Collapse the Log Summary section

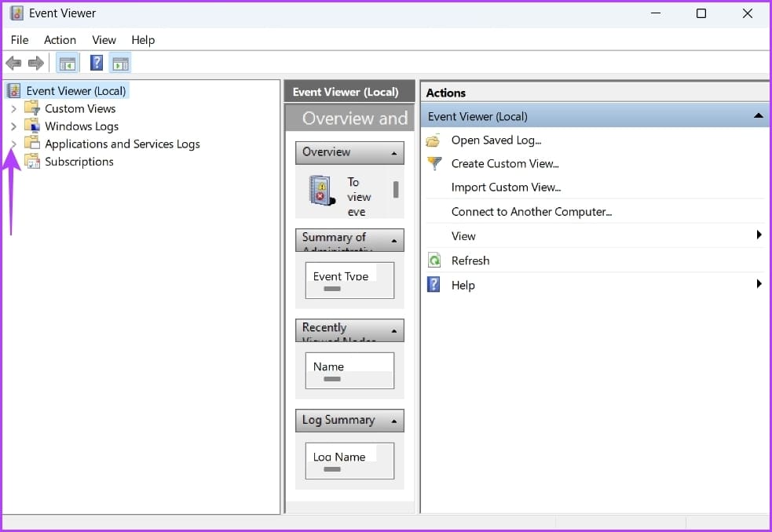click(x=394, y=421)
